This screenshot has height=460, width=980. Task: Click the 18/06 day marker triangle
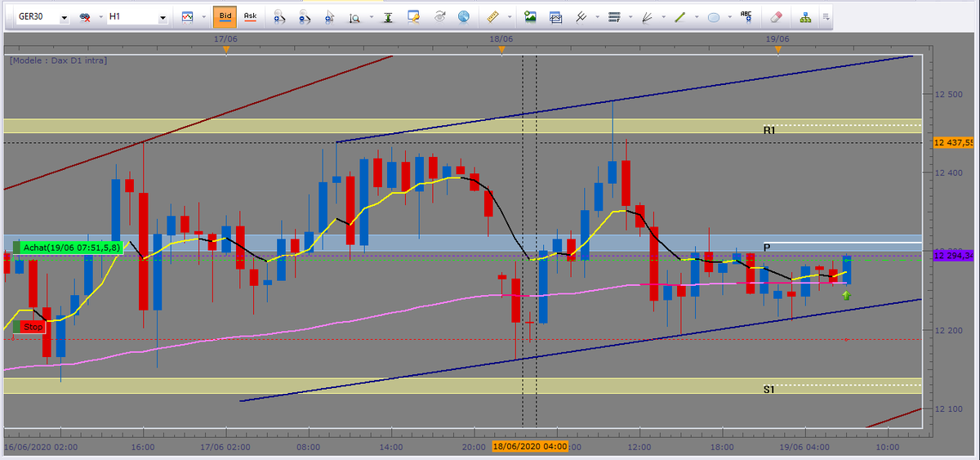click(501, 51)
